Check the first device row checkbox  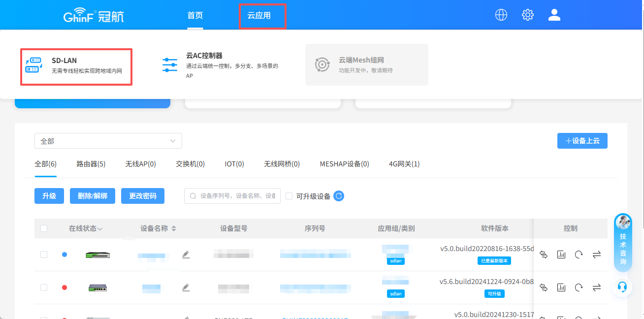pos(44,255)
